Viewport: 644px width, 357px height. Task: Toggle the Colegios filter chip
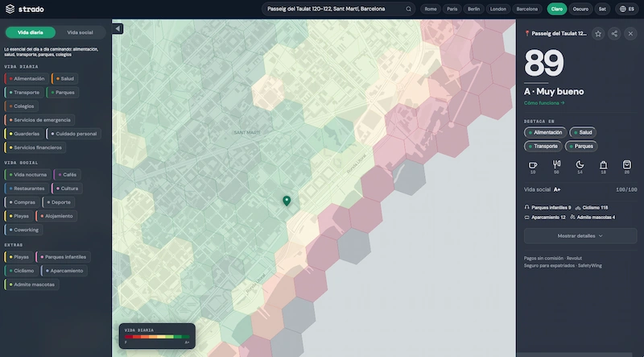tap(22, 106)
